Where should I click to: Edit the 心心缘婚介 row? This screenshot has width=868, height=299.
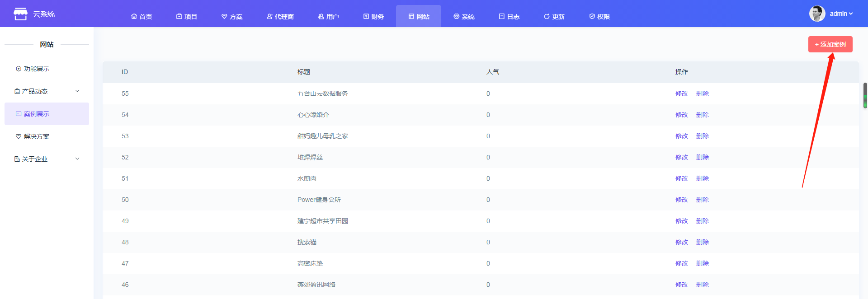[x=682, y=115]
